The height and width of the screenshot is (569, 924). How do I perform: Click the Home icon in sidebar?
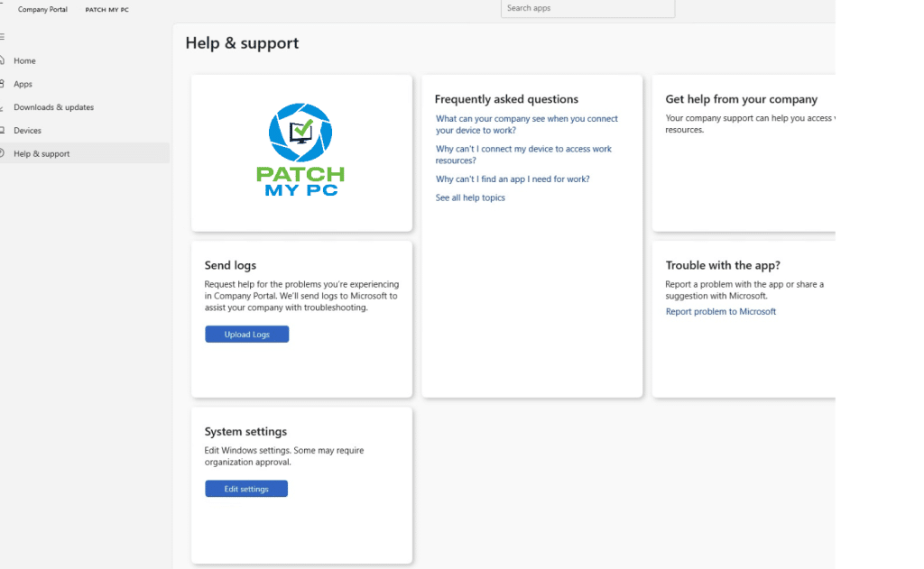click(x=3, y=60)
